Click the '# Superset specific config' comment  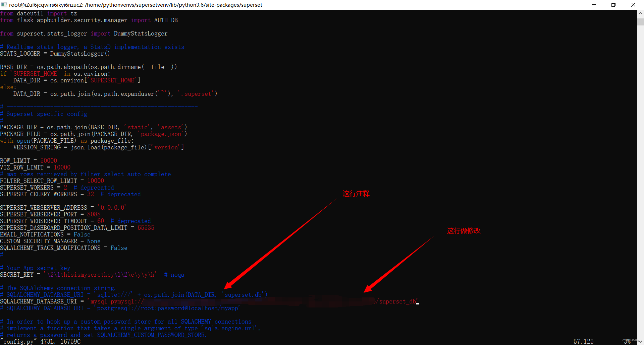click(44, 114)
